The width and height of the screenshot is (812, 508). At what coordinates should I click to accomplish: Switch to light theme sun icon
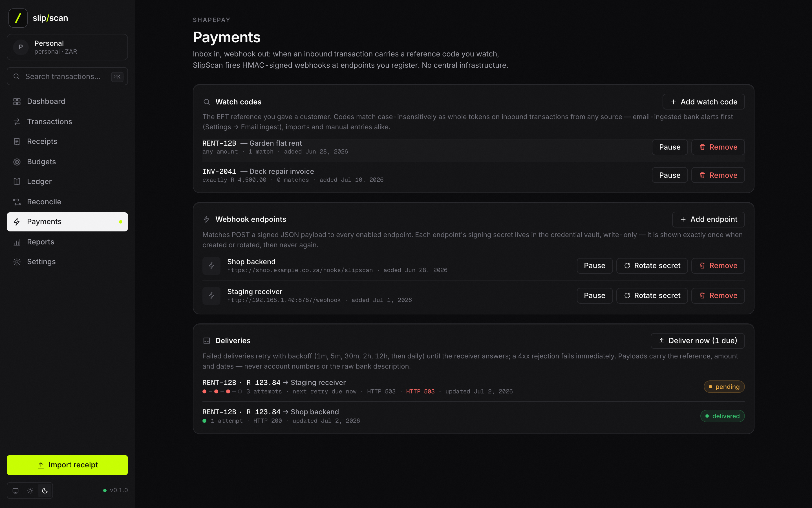pos(30,491)
